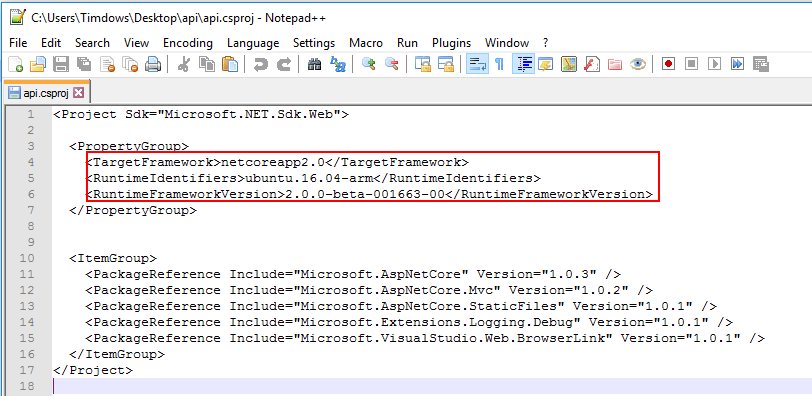The image size is (812, 396).
Task: Open the Edit menu
Action: (51, 43)
